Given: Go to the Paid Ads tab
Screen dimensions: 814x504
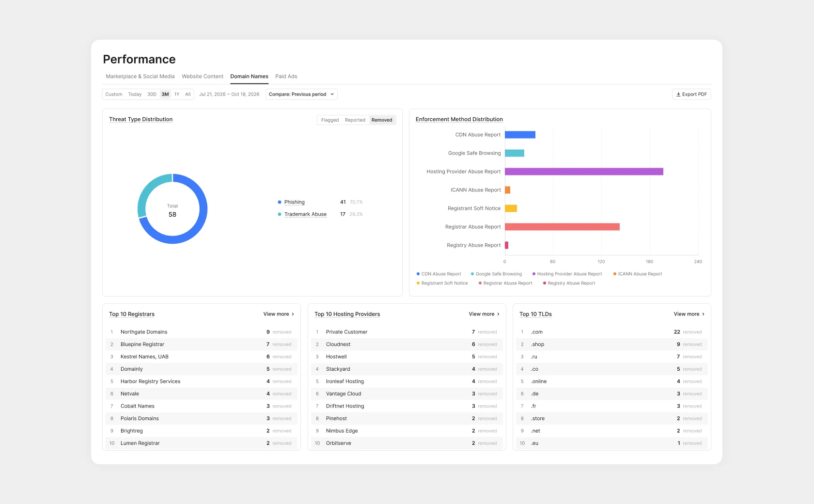Looking at the screenshot, I should [x=286, y=77].
